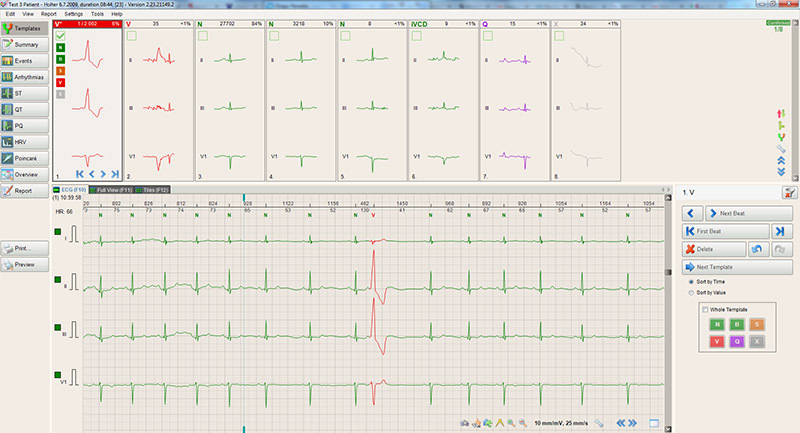Click the Print... button
The height and width of the screenshot is (433, 800).
(24, 248)
